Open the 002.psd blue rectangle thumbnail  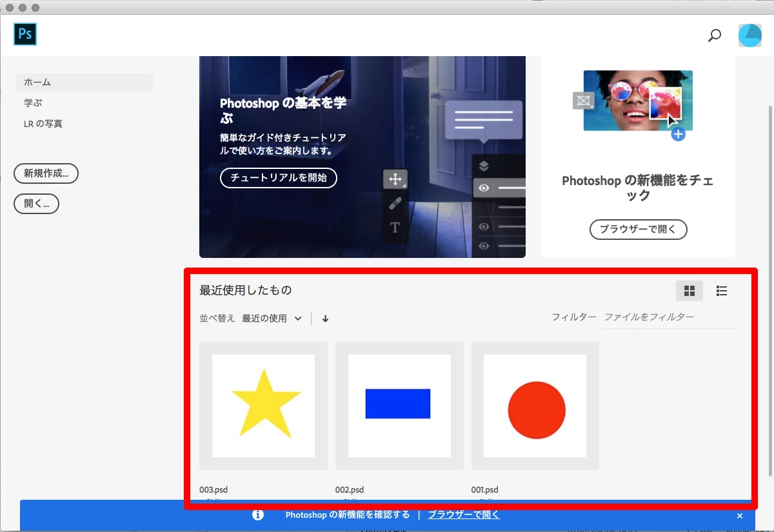pos(399,406)
